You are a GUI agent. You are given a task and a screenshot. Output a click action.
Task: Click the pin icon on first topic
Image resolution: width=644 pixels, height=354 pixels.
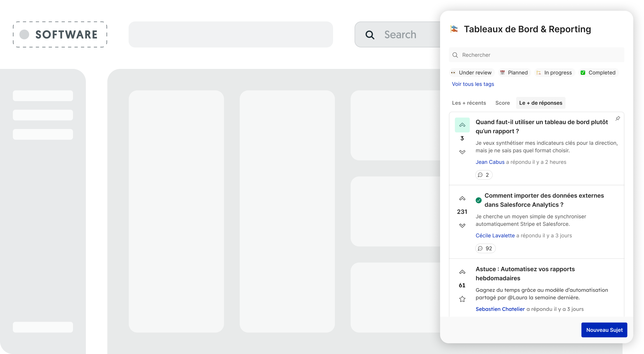point(618,118)
